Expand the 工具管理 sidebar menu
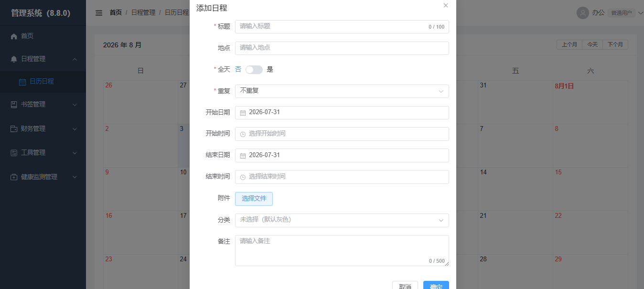 pyautogui.click(x=43, y=153)
